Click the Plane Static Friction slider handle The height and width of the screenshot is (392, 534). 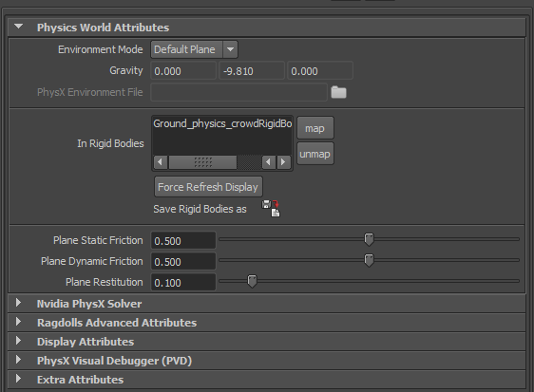(369, 239)
